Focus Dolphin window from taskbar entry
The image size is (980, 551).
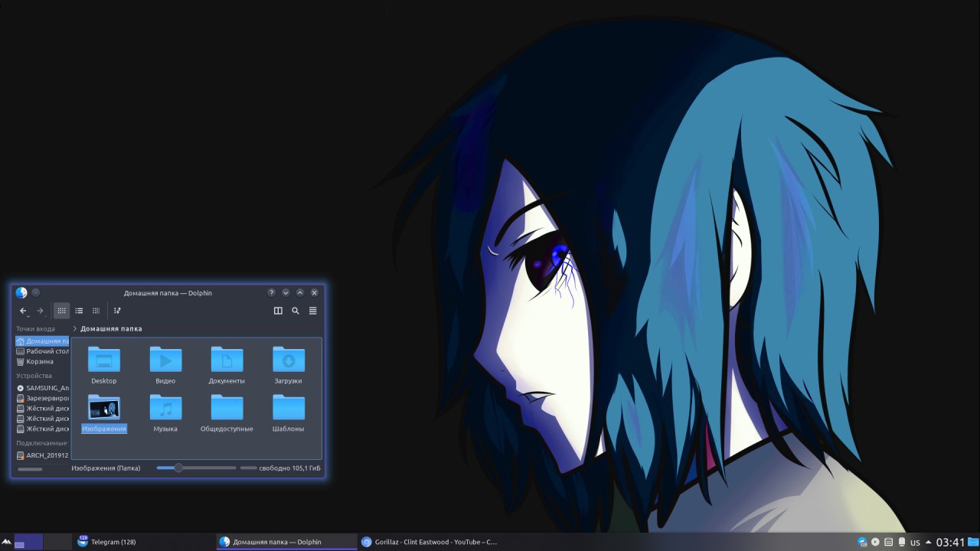point(286,542)
